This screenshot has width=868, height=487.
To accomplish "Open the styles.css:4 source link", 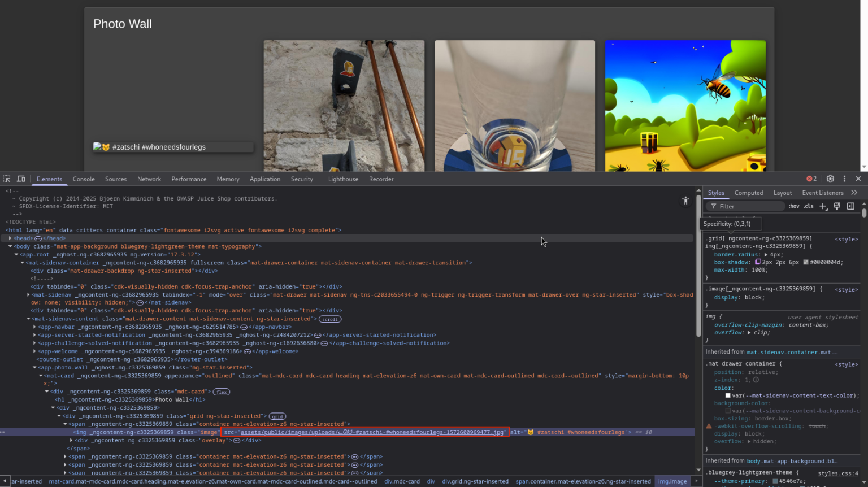I will [x=837, y=473].
